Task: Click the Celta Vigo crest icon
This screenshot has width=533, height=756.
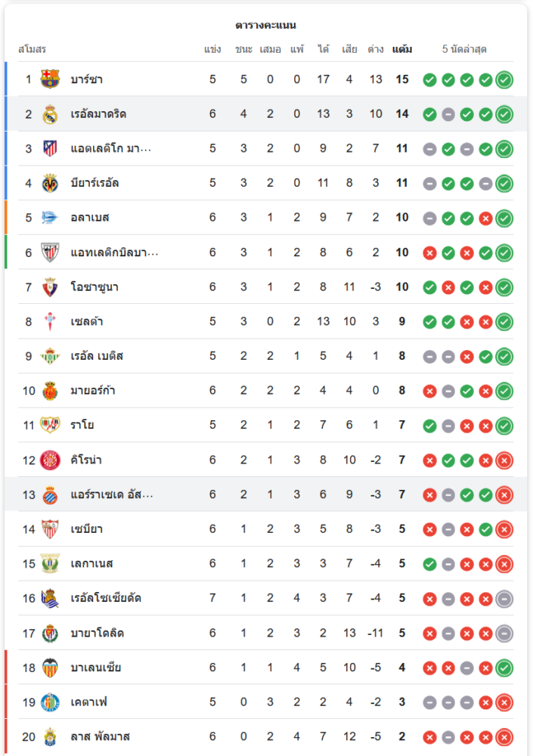Action: (x=50, y=321)
